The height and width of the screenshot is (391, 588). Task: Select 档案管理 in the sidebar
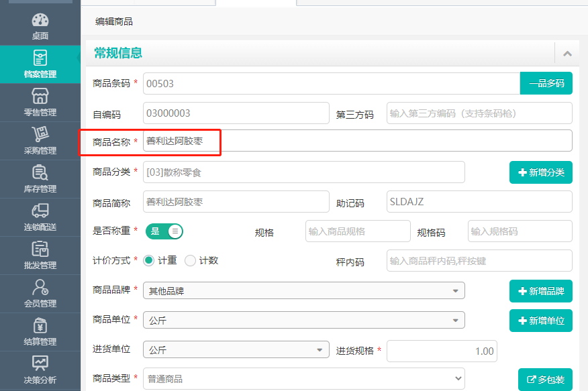(x=40, y=64)
